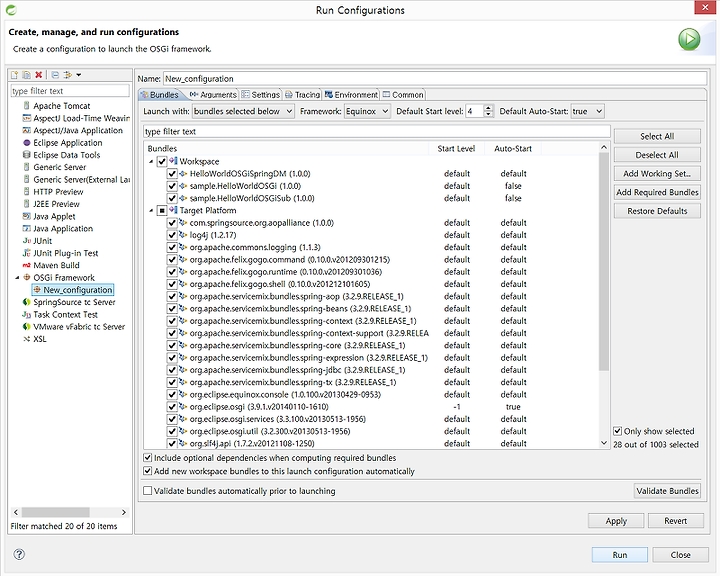Switch to the Bundles tab
This screenshot has height=576, width=720.
click(160, 95)
